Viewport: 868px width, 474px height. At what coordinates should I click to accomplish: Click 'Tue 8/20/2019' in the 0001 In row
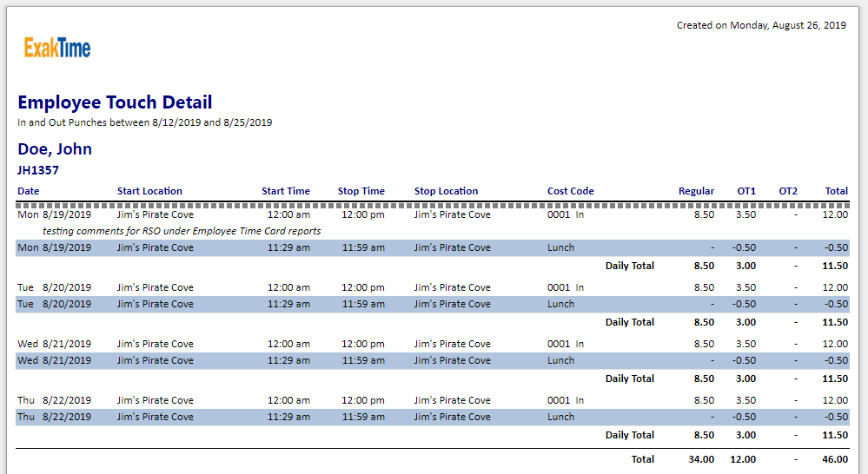click(54, 287)
